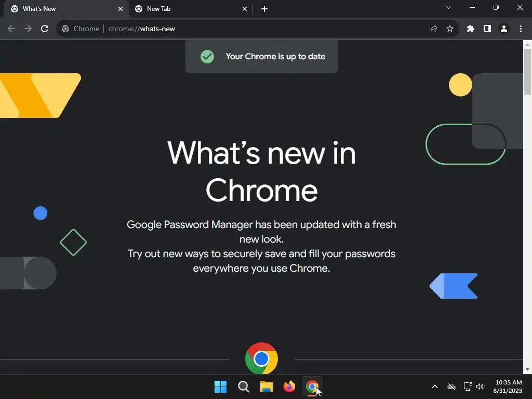Share this page with the share icon

[x=433, y=29]
